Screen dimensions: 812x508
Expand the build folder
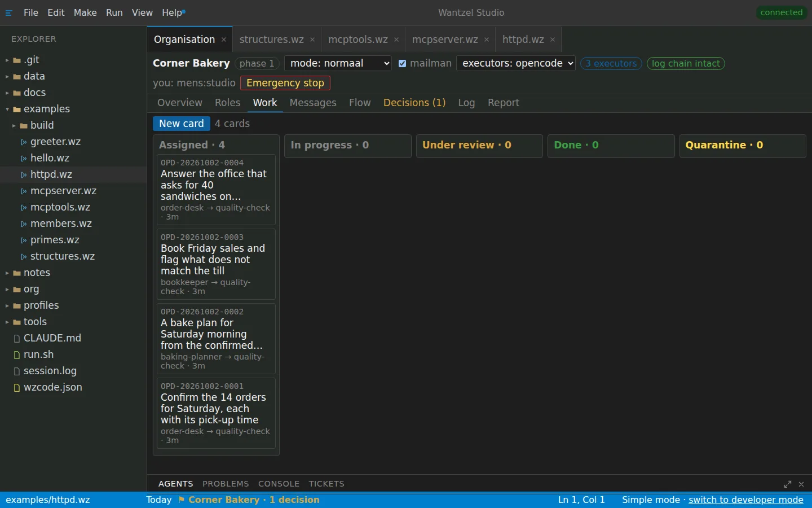14,126
